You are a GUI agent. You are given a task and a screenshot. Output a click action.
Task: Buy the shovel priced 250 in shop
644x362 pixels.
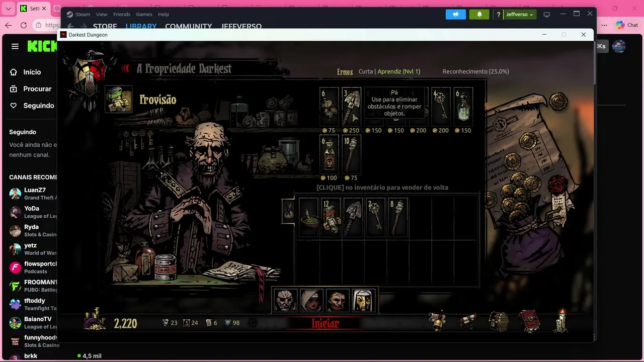pos(352,106)
